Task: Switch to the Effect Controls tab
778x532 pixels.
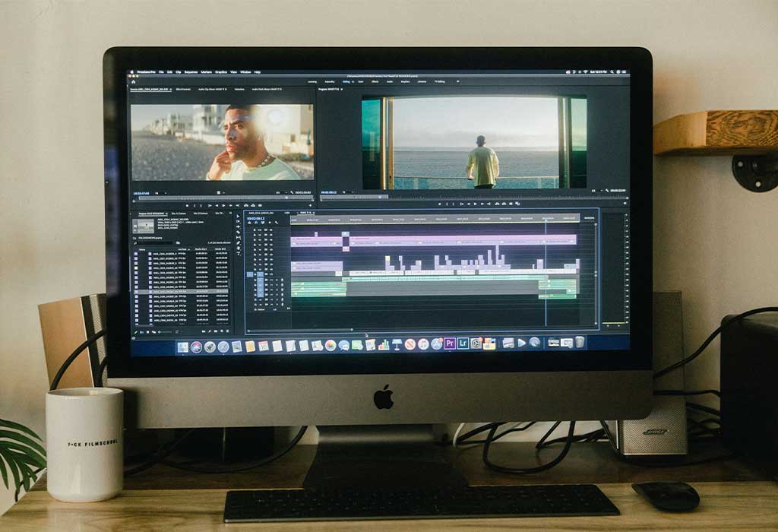Action: 183,90
